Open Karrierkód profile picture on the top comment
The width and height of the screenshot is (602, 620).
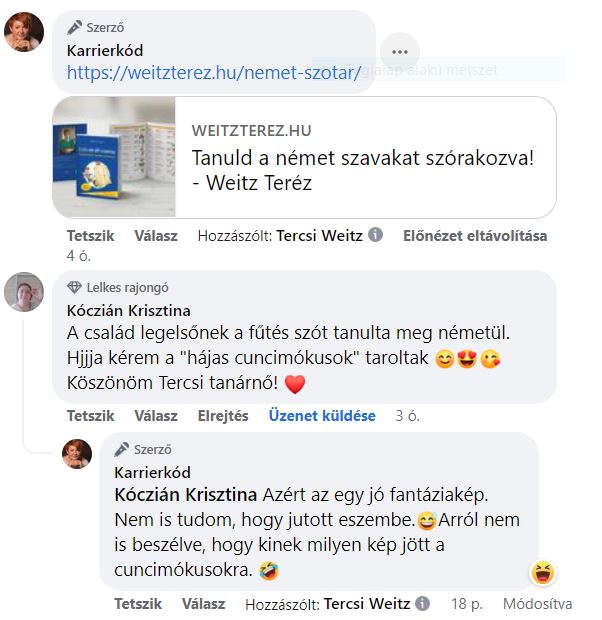click(24, 32)
